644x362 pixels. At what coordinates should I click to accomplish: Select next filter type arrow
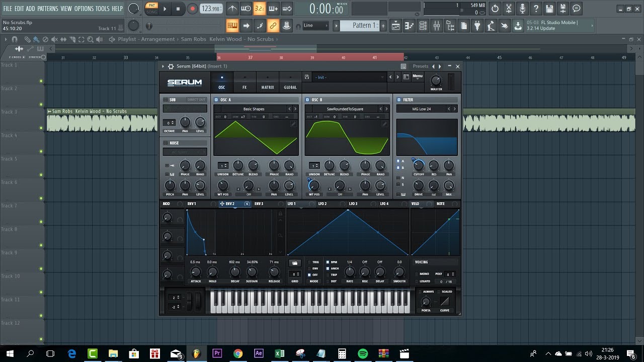[x=455, y=109]
